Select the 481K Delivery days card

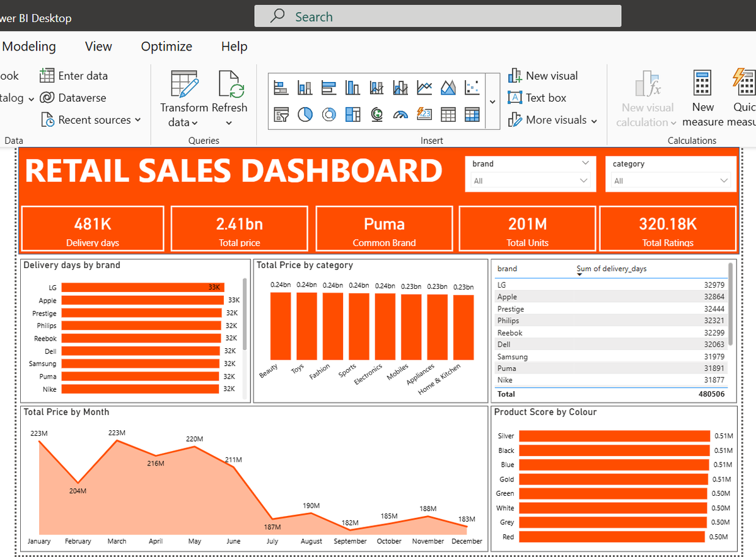coord(93,228)
